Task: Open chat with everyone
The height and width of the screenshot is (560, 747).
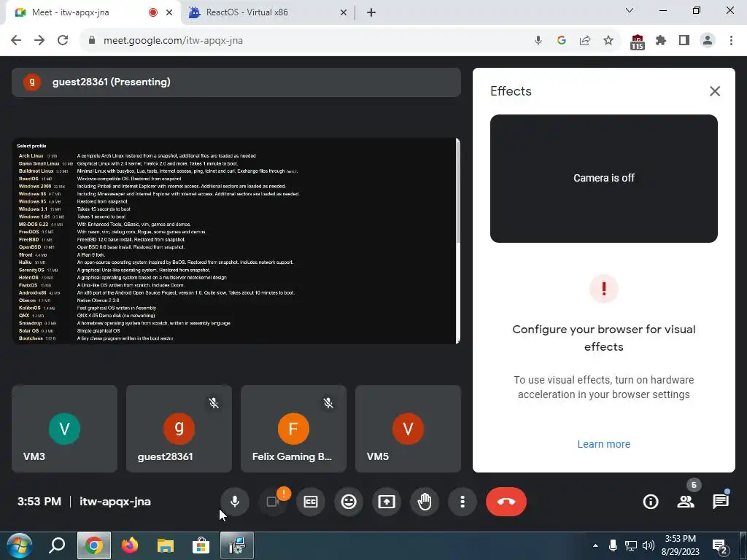Action: click(720, 502)
